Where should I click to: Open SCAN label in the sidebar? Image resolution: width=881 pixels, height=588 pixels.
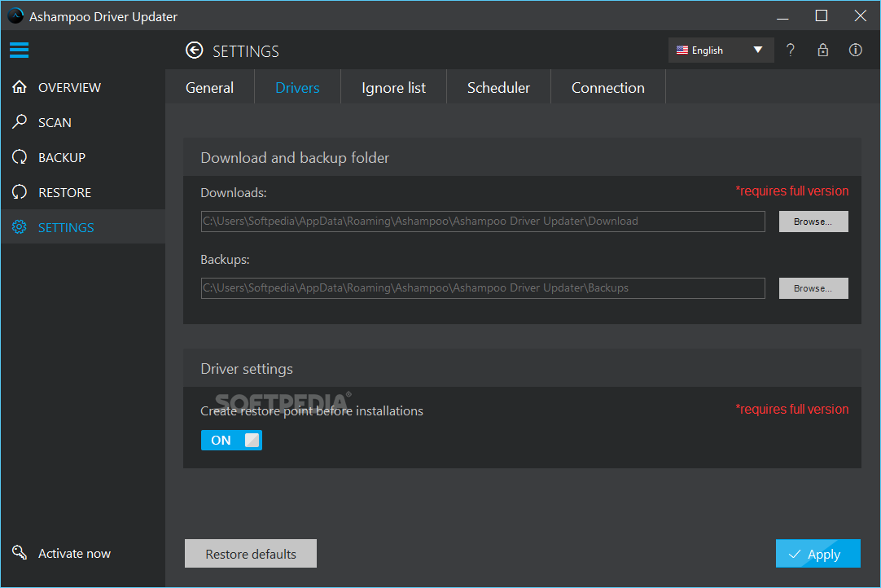point(55,122)
